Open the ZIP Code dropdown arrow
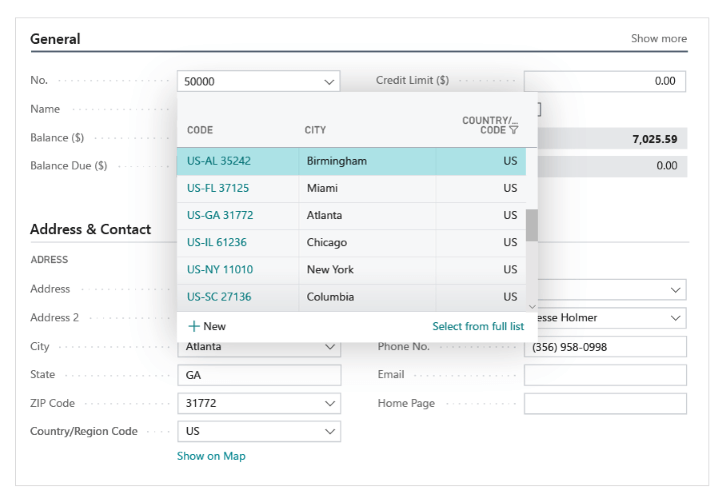715x503 pixels. point(330,404)
